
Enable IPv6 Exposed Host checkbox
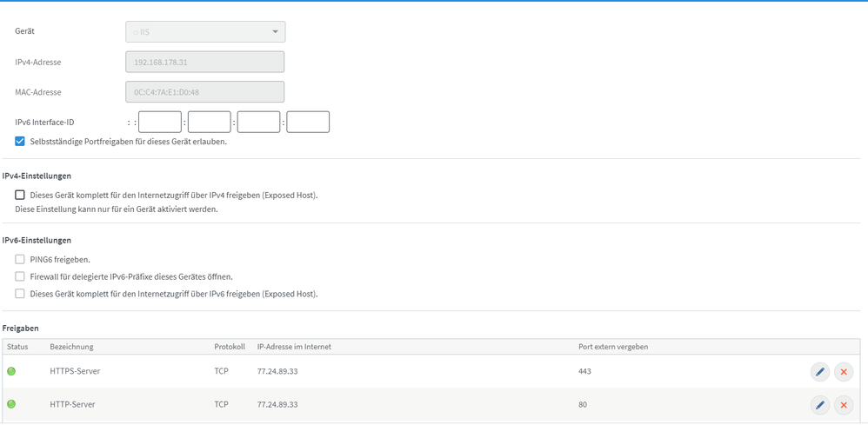20,293
